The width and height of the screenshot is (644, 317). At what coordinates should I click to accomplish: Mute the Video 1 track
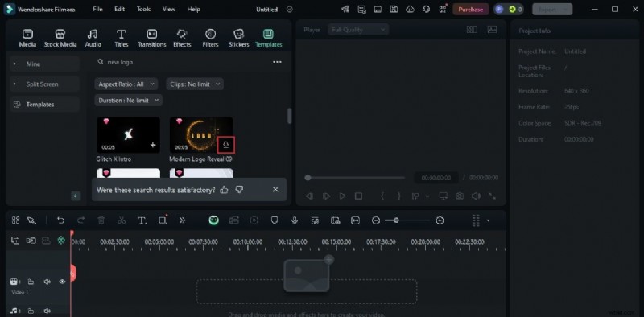point(47,282)
